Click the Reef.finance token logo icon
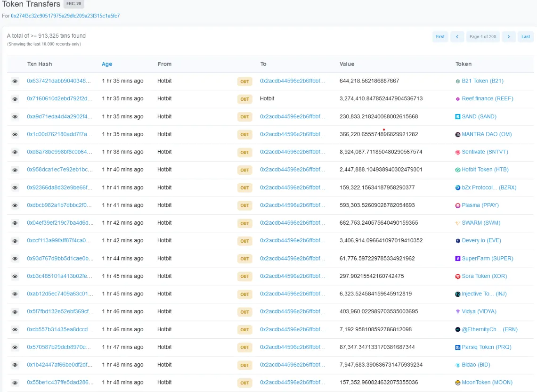 457,99
